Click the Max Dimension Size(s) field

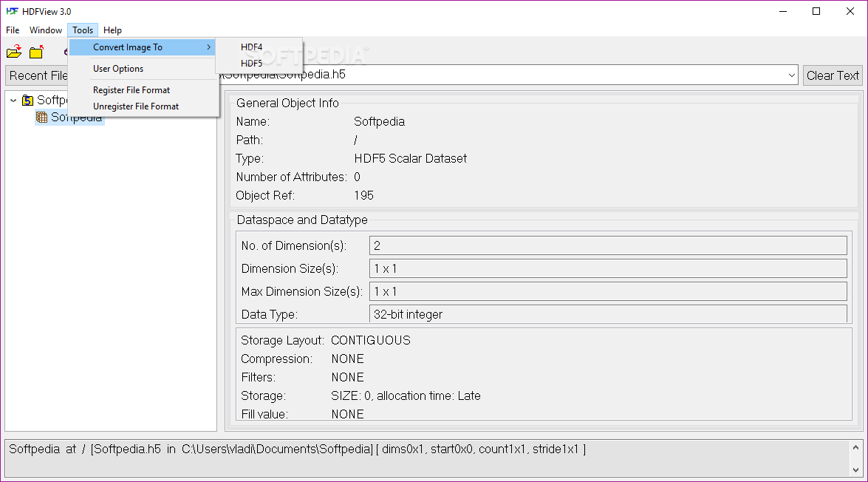608,291
